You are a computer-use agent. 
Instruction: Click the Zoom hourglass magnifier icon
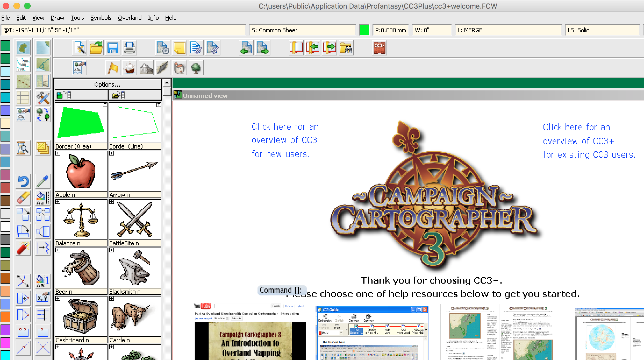click(x=23, y=148)
